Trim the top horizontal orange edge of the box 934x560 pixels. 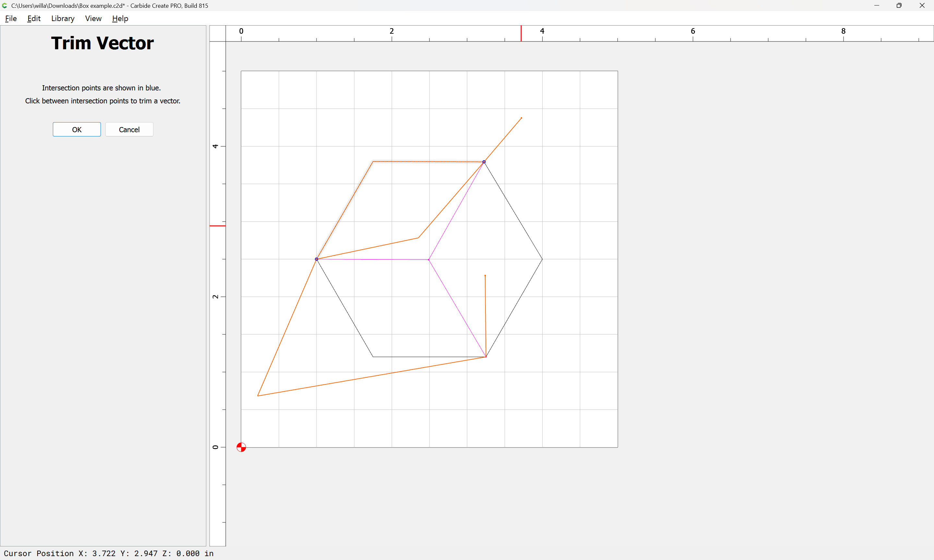(428, 162)
